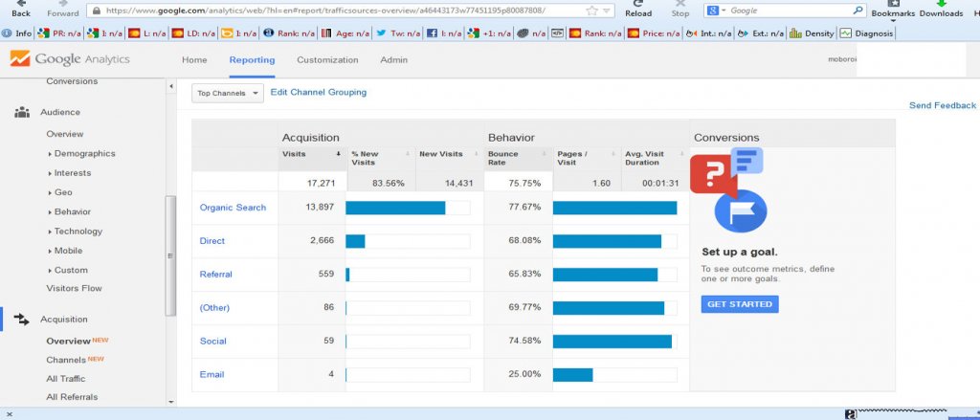The width and height of the screenshot is (980, 420).
Task: Click the Facebook l: n/a item
Action: click(x=444, y=33)
